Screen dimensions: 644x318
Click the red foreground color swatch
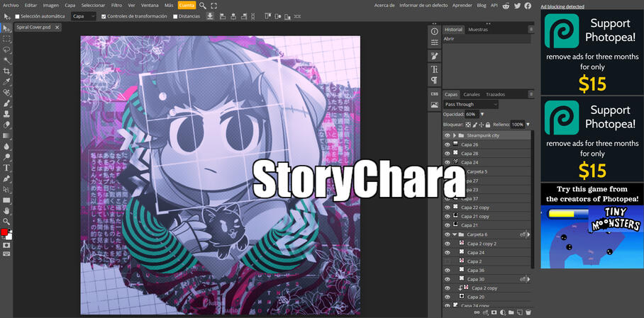click(4, 232)
